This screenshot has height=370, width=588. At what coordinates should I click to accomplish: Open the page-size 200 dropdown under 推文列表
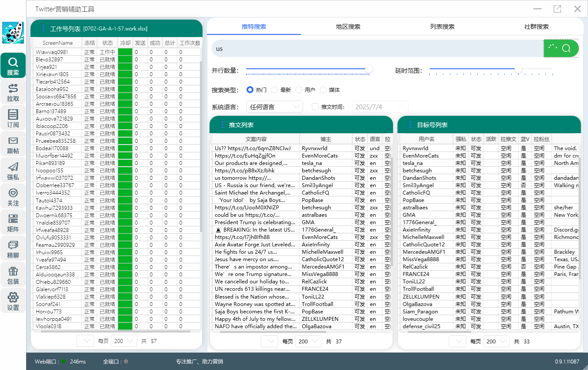coord(308,342)
